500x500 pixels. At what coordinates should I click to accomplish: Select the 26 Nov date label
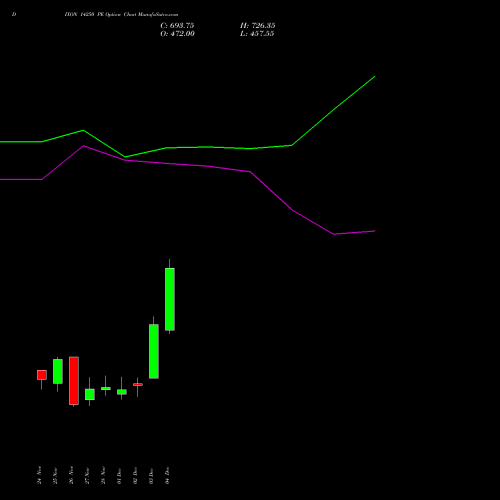pyautogui.click(x=71, y=475)
